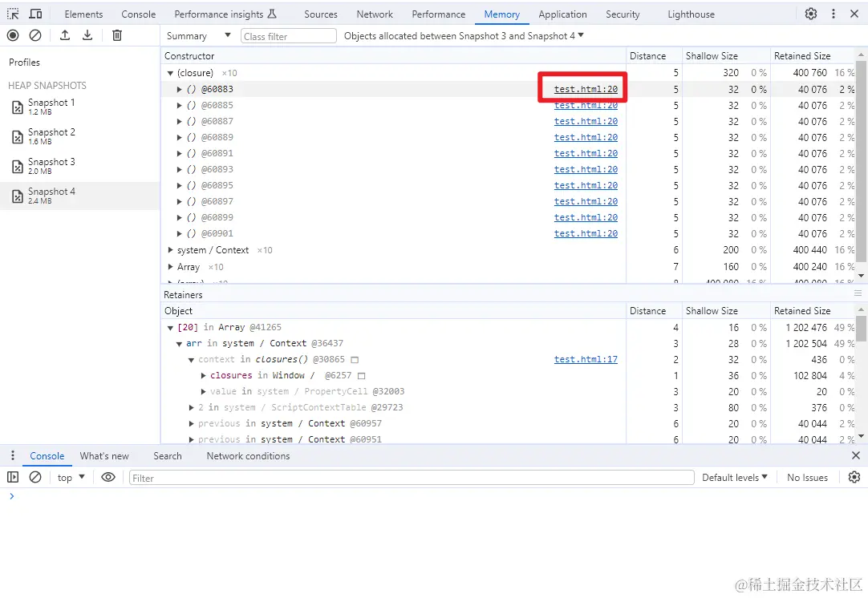This screenshot has width=868, height=598.
Task: Open DevTools settings gear
Action: pyautogui.click(x=811, y=14)
